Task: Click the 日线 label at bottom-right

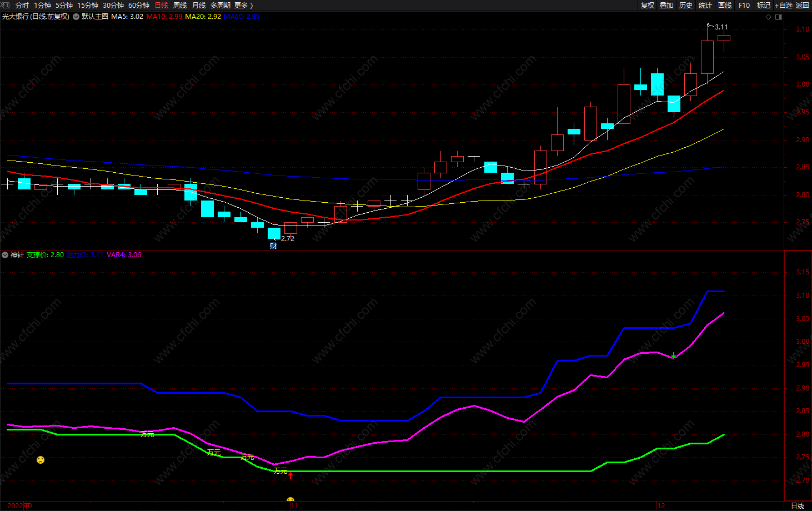Action: [x=798, y=506]
